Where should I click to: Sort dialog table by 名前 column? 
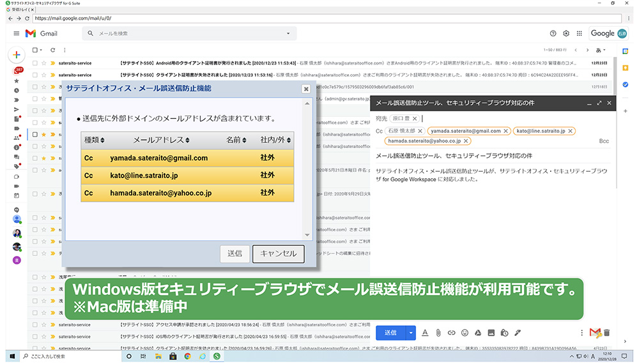coord(236,140)
